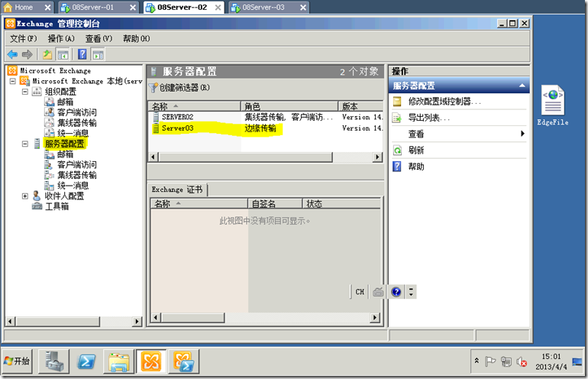Select the SERVER02 server row
Screen dimensions: 588x379
click(266, 117)
